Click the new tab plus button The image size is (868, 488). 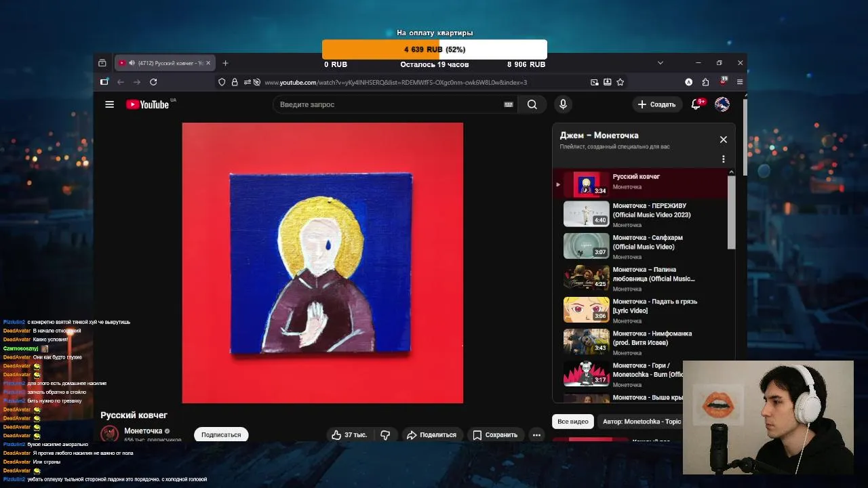coord(225,63)
